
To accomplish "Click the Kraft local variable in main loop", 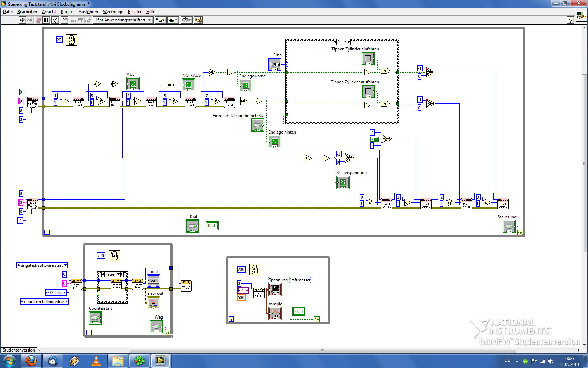I will point(212,226).
